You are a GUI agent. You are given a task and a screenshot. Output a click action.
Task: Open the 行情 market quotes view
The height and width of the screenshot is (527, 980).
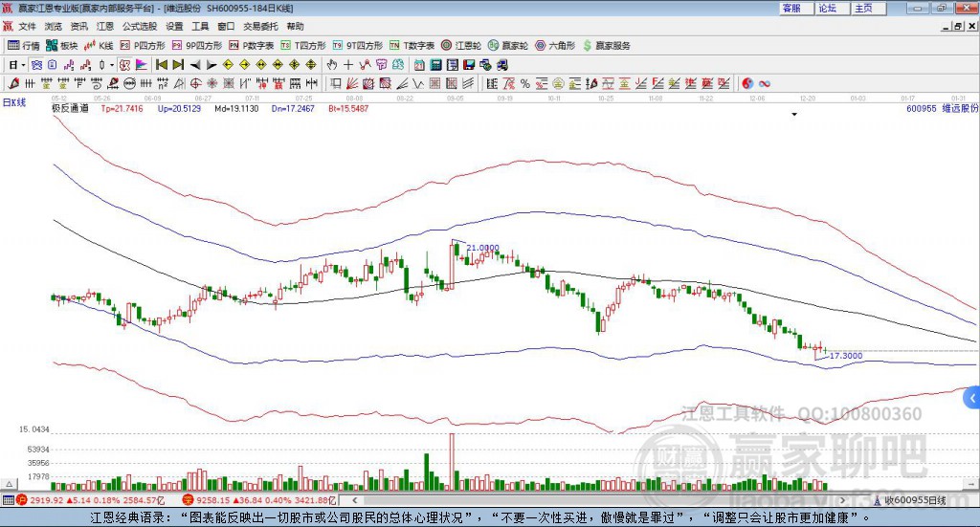coord(24,45)
